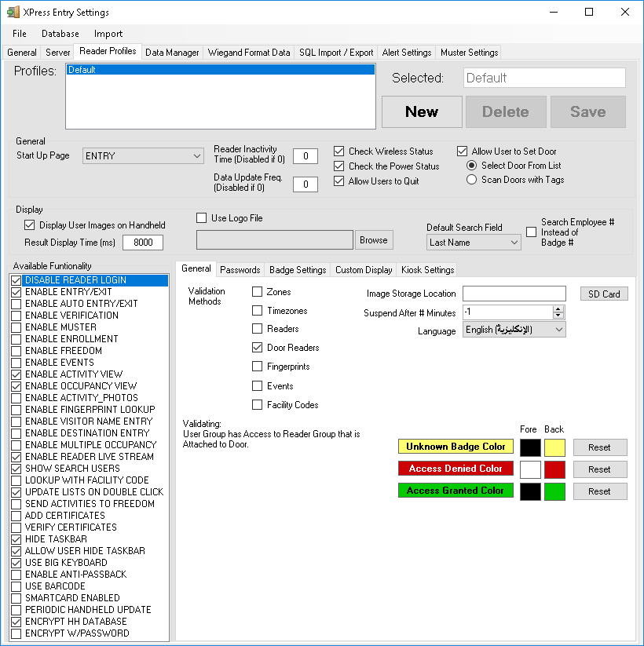Open the Database menu
This screenshot has width=644, height=646.
(x=60, y=34)
